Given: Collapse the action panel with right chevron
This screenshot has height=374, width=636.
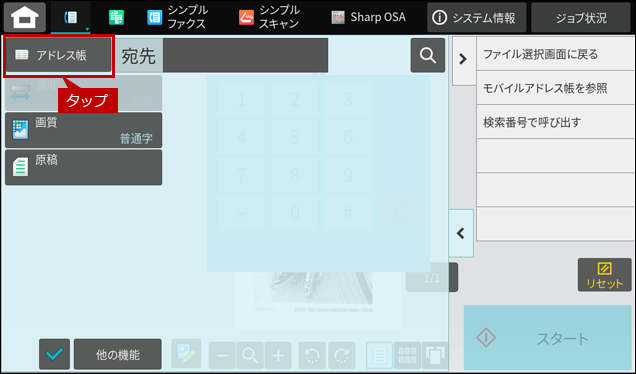Looking at the screenshot, I should 463,59.
